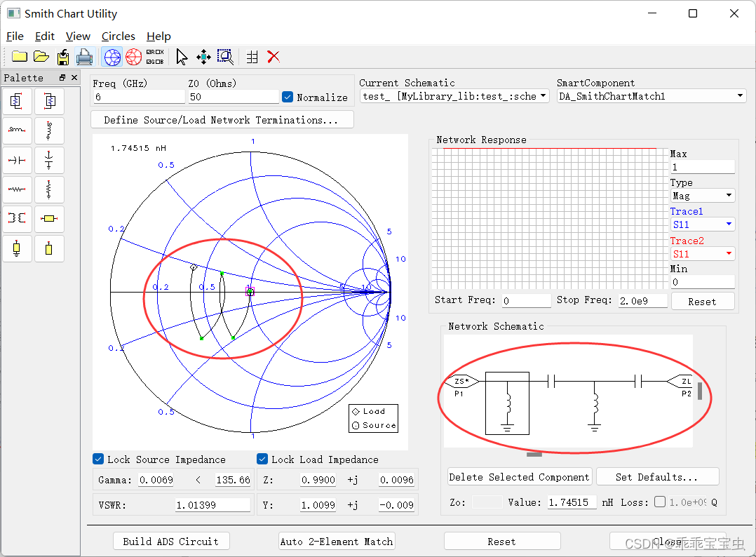The height and width of the screenshot is (557, 756).
Task: Select the arrow pointer tool
Action: 181,57
